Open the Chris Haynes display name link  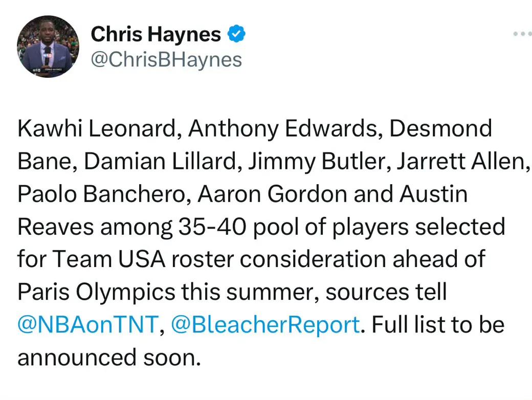(x=156, y=34)
